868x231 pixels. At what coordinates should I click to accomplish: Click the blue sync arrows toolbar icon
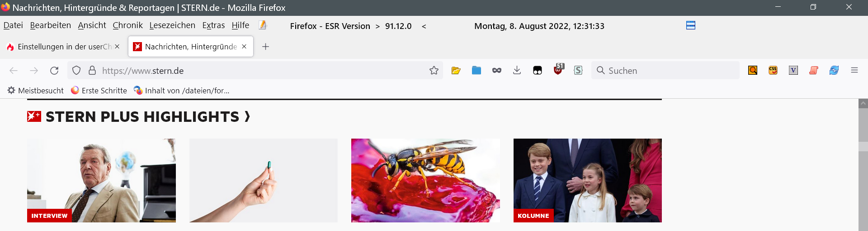(834, 70)
